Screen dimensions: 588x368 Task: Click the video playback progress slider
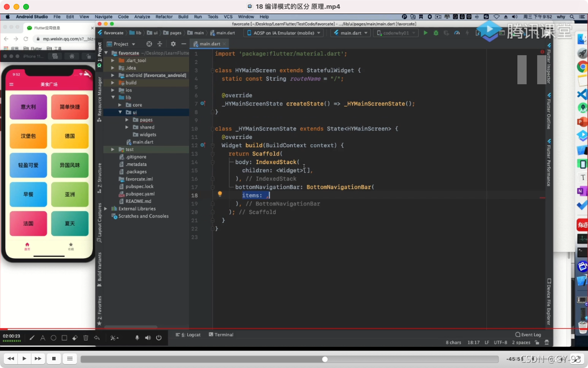(289, 359)
